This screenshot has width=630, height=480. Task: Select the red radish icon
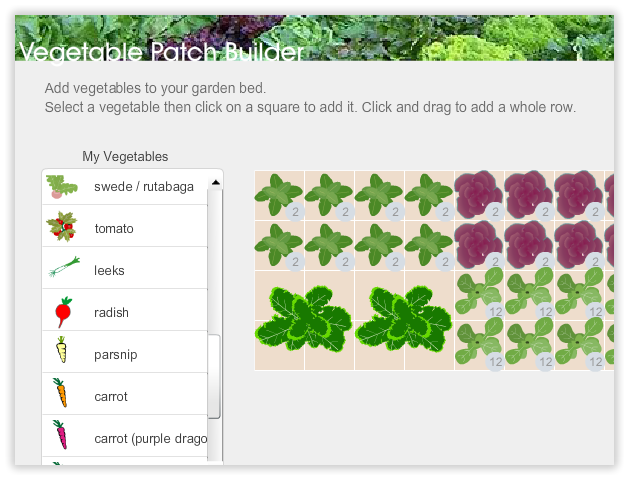click(x=62, y=312)
